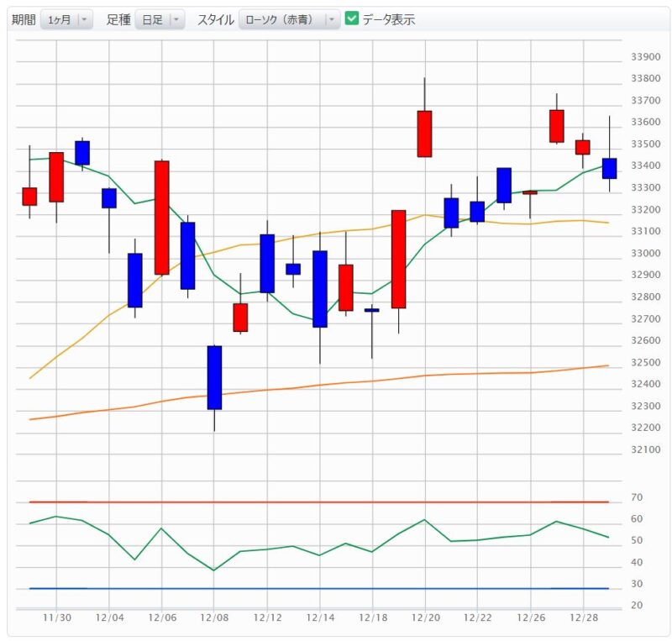Click the 33900 price axis label
Viewport: 672px width, 641px height.
pyautogui.click(x=643, y=57)
